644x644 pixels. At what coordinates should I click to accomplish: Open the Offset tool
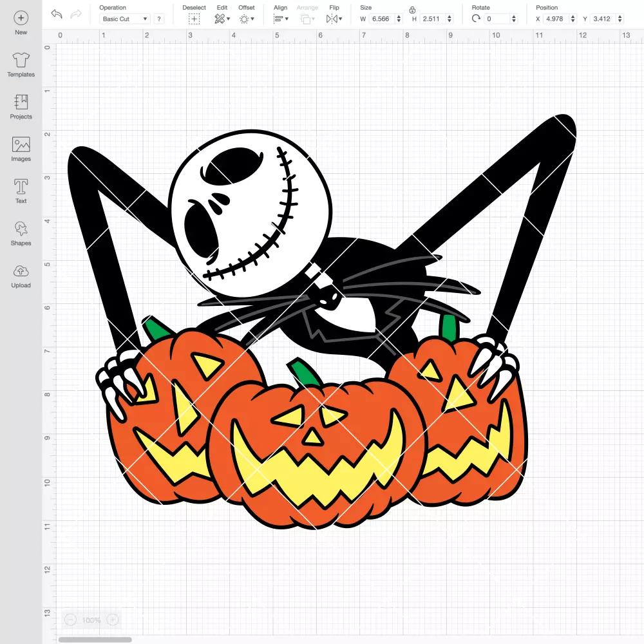[247, 19]
